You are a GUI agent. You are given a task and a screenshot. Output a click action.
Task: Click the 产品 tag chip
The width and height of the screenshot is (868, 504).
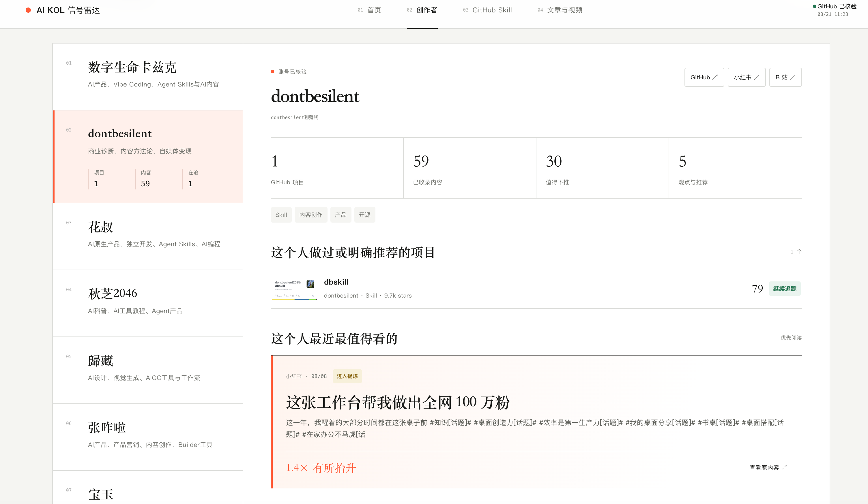click(341, 215)
